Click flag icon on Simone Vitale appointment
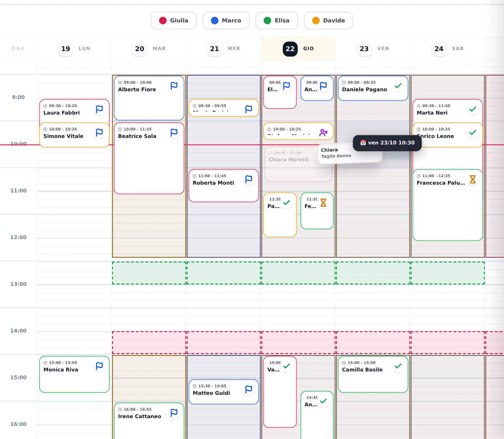This screenshot has width=504, height=439. tap(100, 133)
